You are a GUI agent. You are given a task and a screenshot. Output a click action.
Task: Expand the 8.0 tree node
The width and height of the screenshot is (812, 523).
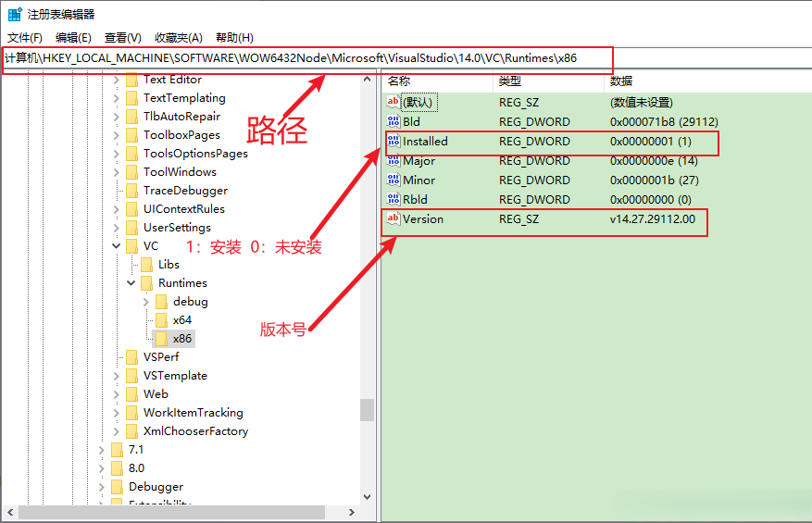tap(102, 468)
